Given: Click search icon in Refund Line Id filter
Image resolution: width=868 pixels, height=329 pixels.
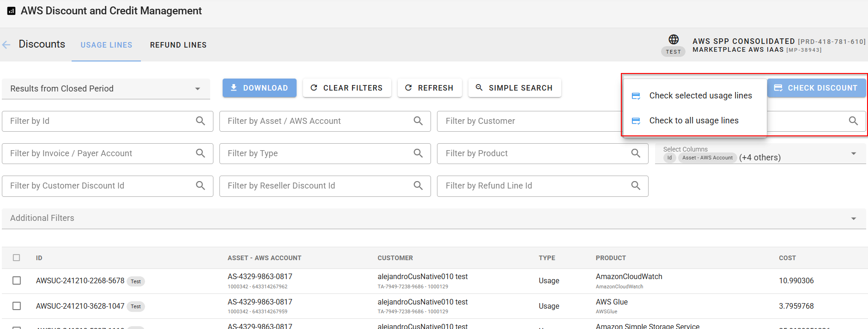Looking at the screenshot, I should (636, 186).
